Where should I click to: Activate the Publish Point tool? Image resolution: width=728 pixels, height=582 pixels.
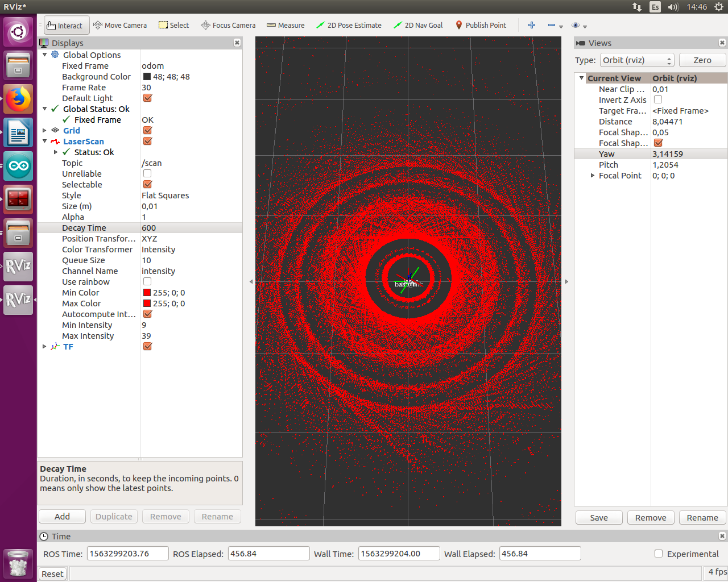[x=481, y=26]
